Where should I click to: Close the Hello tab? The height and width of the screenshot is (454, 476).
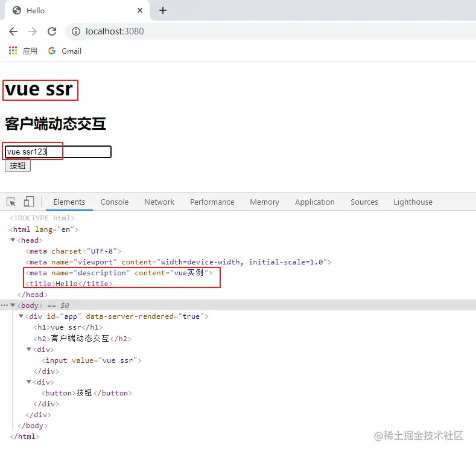(x=140, y=10)
